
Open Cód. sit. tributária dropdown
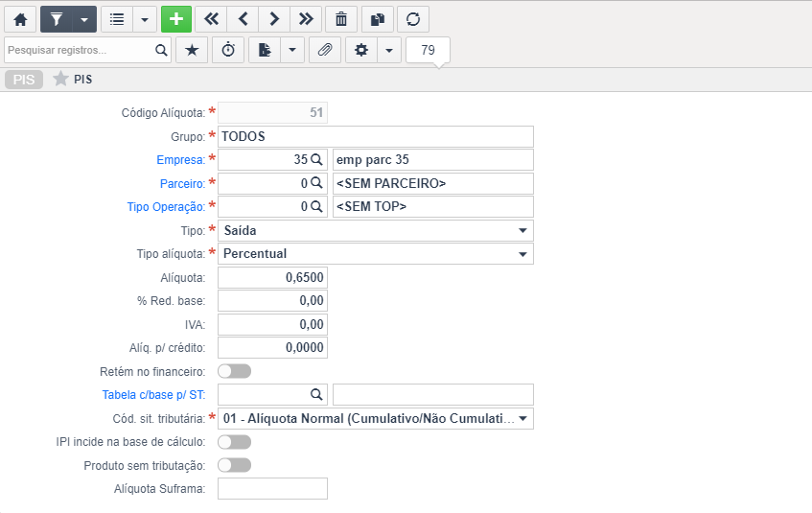tap(376, 419)
